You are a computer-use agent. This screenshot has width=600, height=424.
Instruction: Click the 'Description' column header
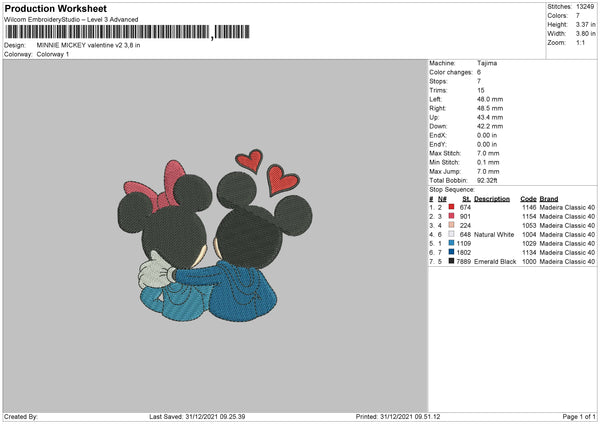(492, 199)
